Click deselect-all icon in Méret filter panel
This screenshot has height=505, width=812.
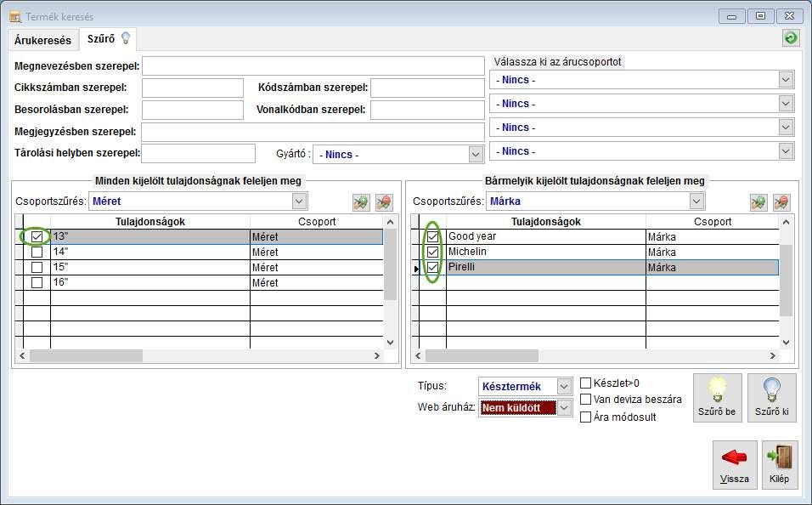tap(384, 202)
